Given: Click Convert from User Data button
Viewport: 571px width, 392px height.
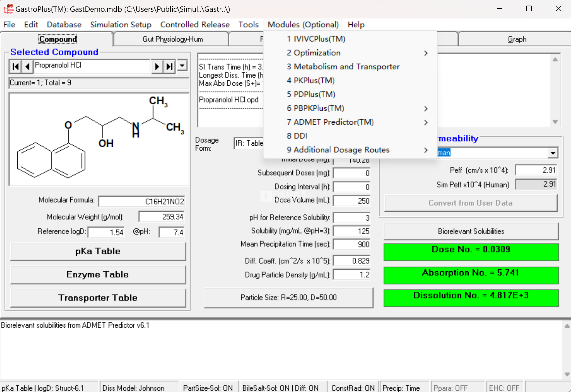Looking at the screenshot, I should point(471,203).
